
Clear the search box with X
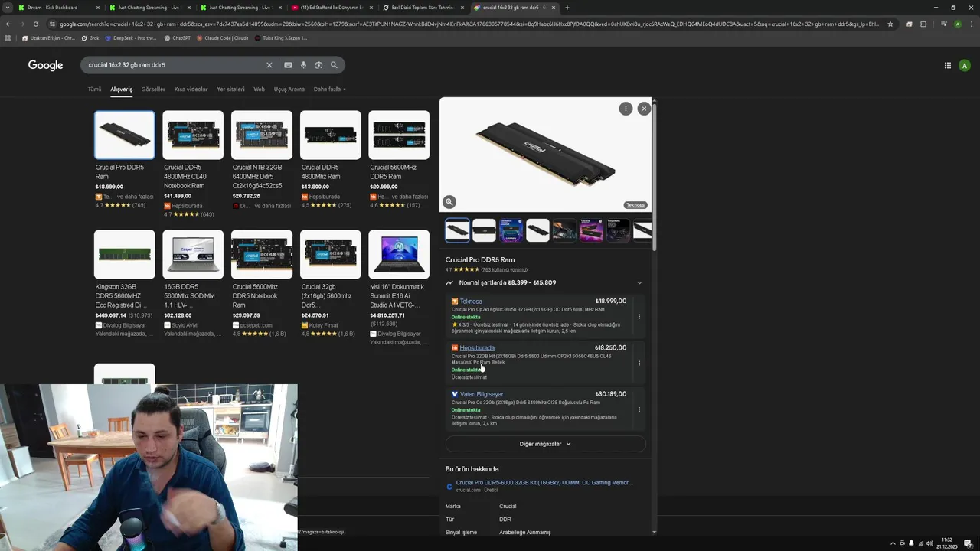coord(269,65)
